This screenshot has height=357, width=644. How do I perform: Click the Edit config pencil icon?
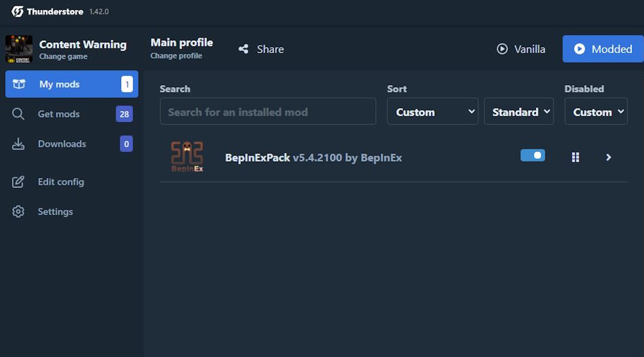[19, 181]
